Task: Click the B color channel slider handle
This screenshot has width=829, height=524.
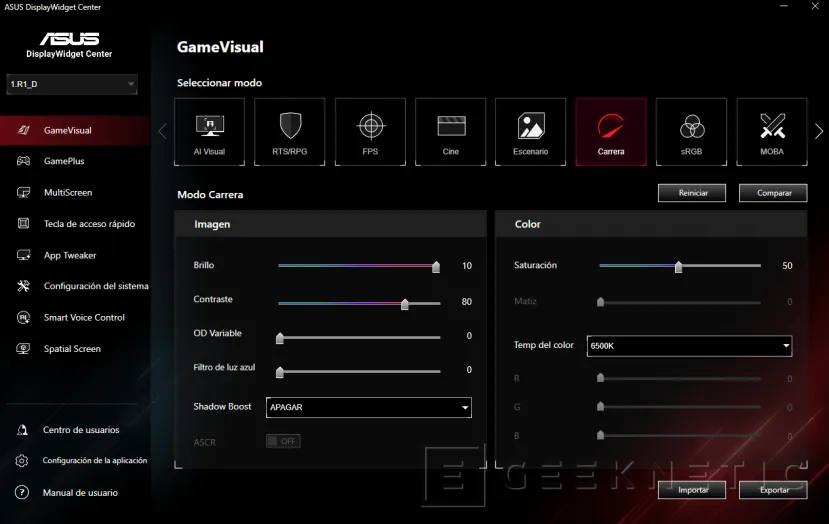Action: coord(600,435)
